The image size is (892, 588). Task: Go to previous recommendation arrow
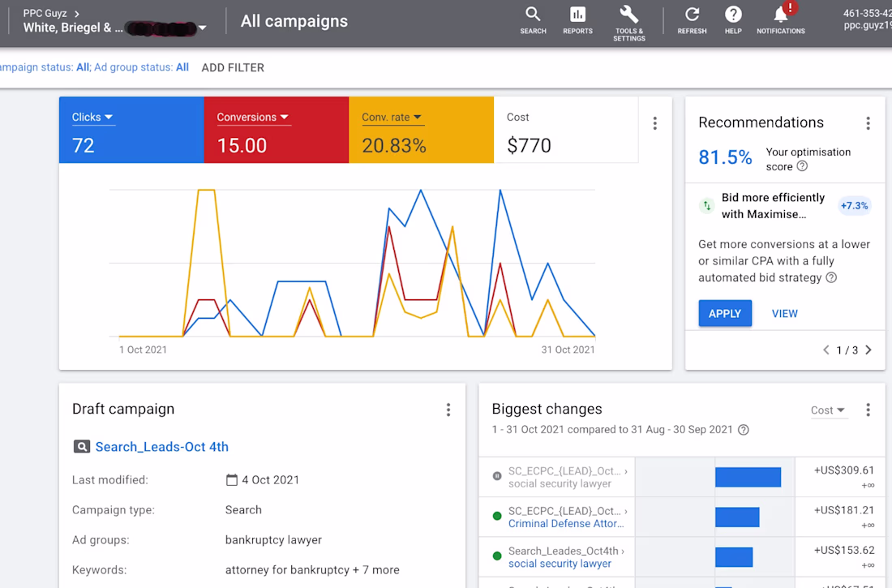(x=826, y=350)
